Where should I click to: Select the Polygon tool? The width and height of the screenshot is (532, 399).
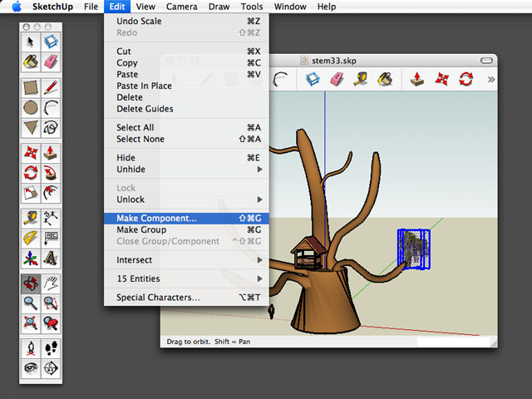coord(31,128)
